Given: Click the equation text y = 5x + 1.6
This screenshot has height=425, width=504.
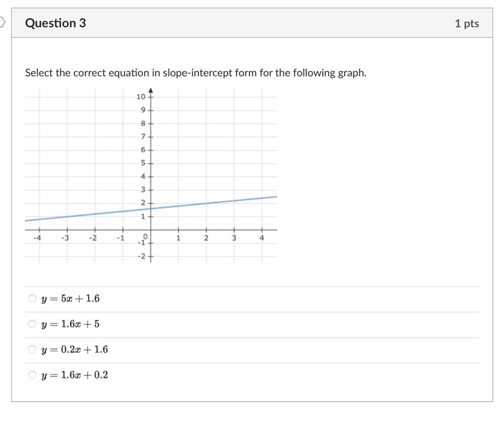Looking at the screenshot, I should [x=71, y=298].
